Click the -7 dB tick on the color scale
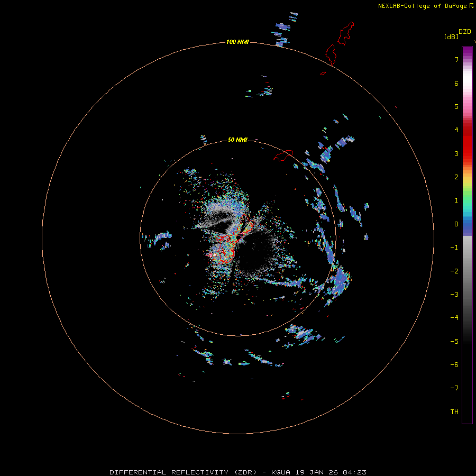Image resolution: width=476 pixels, height=476 pixels. (x=454, y=388)
